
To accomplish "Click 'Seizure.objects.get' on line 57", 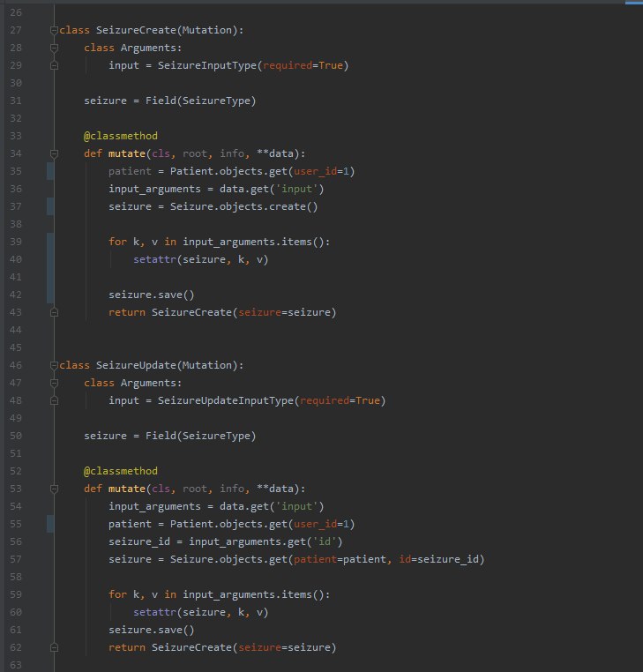I will coord(228,559).
